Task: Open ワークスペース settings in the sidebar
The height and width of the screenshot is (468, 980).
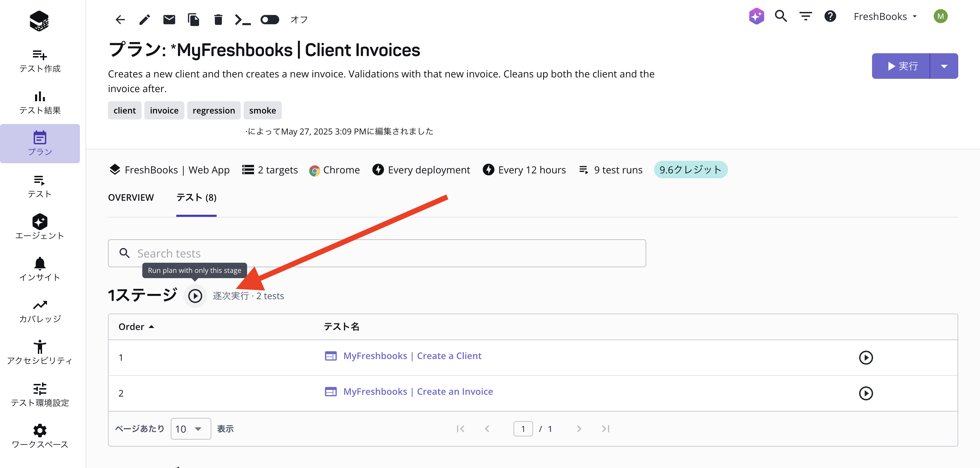Action: click(40, 436)
